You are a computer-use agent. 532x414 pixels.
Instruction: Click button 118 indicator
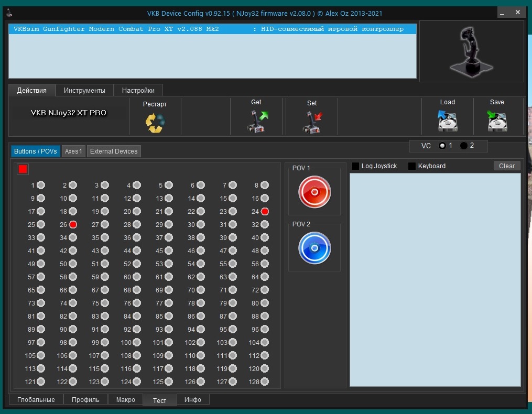[x=201, y=368]
